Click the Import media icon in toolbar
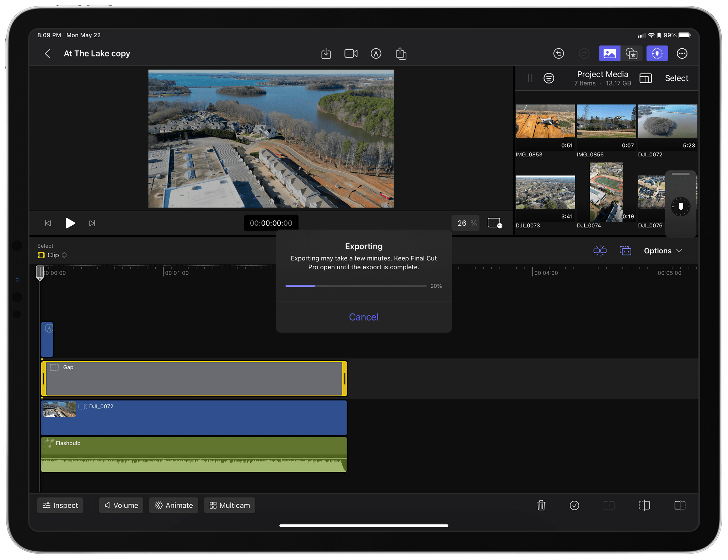The height and width of the screenshot is (560, 728). 327,54
